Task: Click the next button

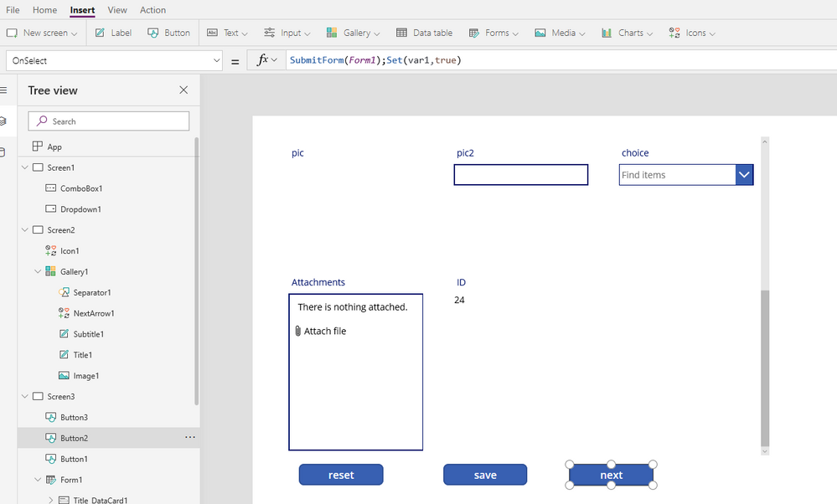Action: coord(611,475)
